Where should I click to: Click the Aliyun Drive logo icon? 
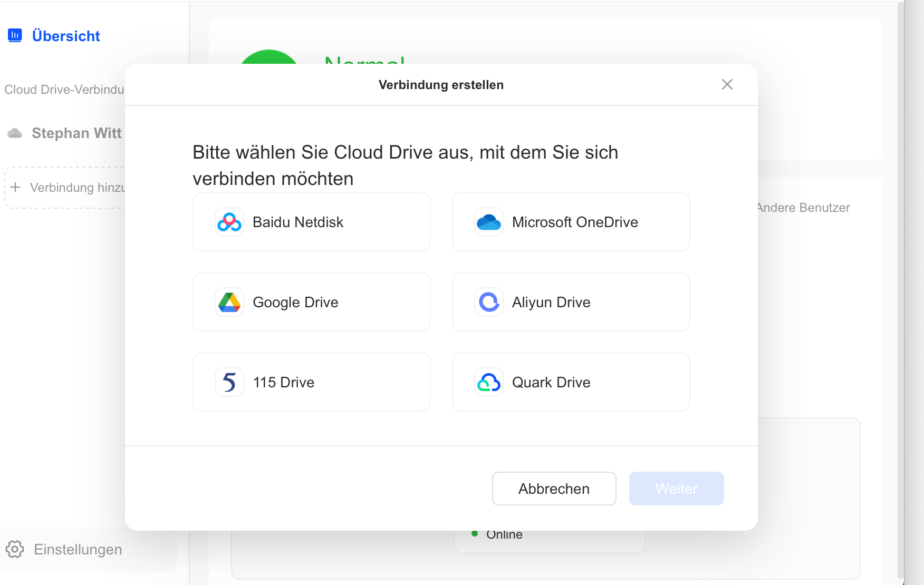click(489, 303)
